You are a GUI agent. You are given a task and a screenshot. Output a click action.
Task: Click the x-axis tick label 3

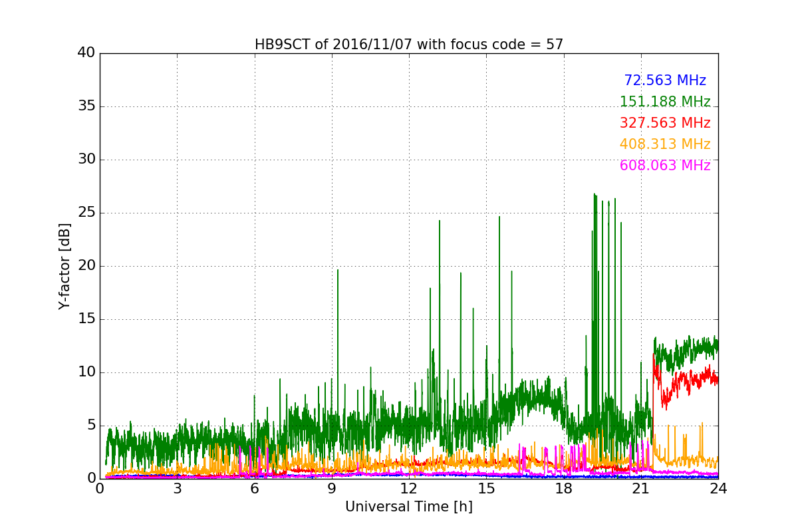(x=177, y=488)
